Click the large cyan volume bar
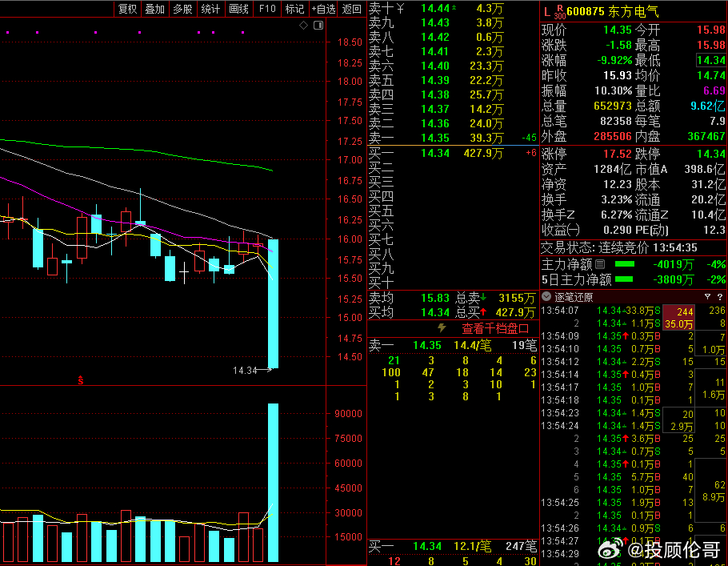The height and width of the screenshot is (566, 728). coord(273,482)
